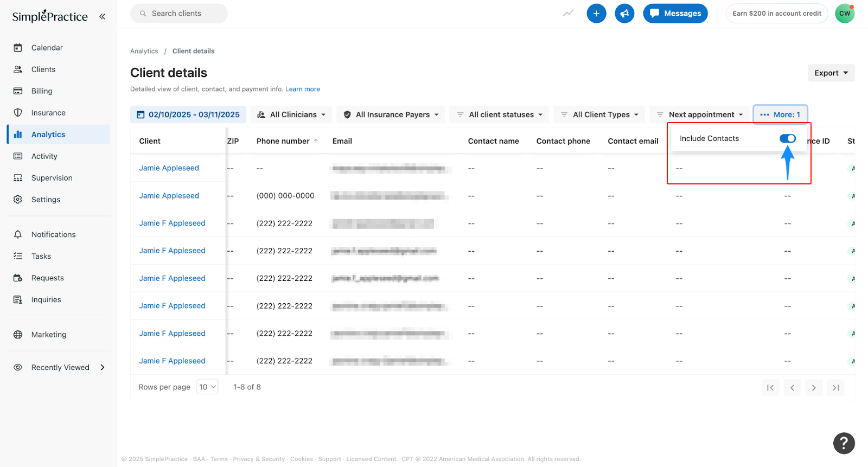Open the All client statuses dropdown

point(500,114)
